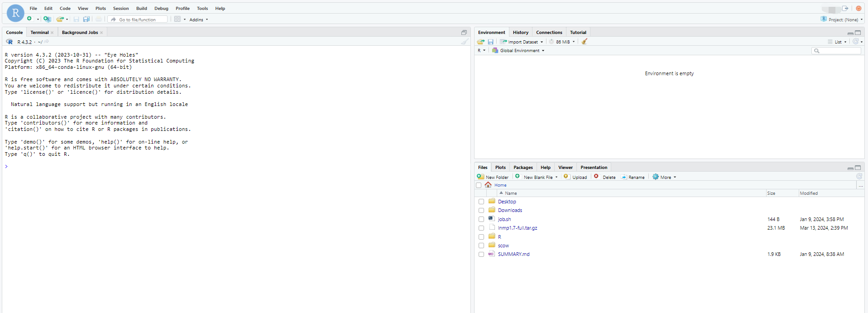
Task: Click the ellipsis go-to-directory button in Files
Action: coord(861,185)
